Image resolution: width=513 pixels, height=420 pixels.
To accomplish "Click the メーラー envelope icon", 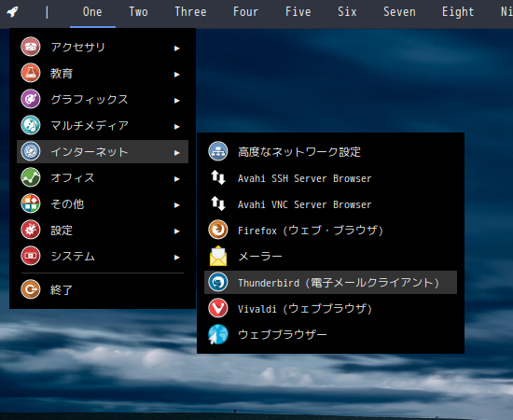I will (x=218, y=256).
